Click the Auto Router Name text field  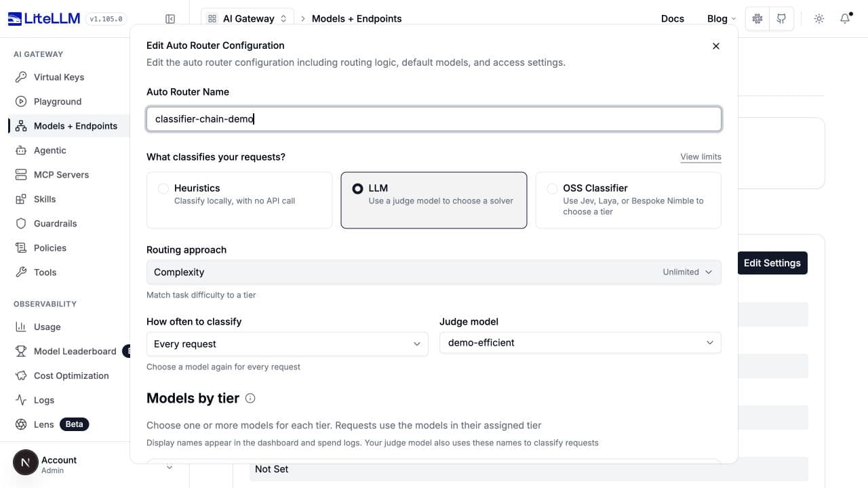434,119
